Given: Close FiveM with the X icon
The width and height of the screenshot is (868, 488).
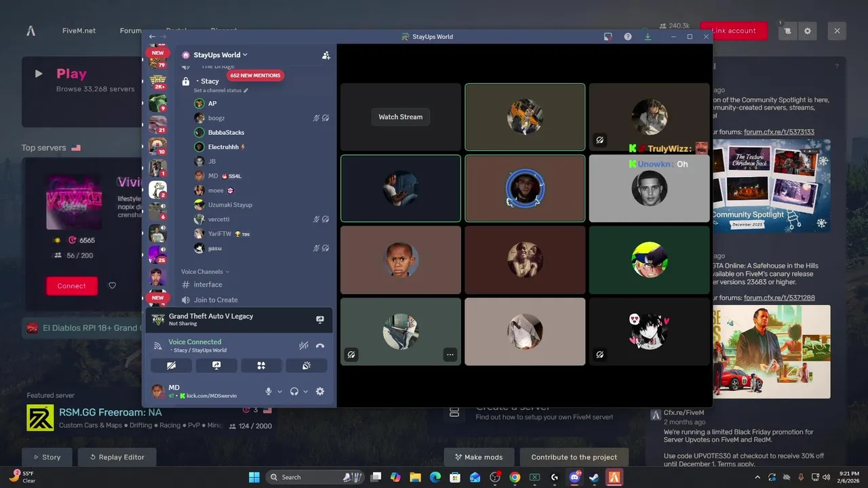Looking at the screenshot, I should pyautogui.click(x=837, y=30).
